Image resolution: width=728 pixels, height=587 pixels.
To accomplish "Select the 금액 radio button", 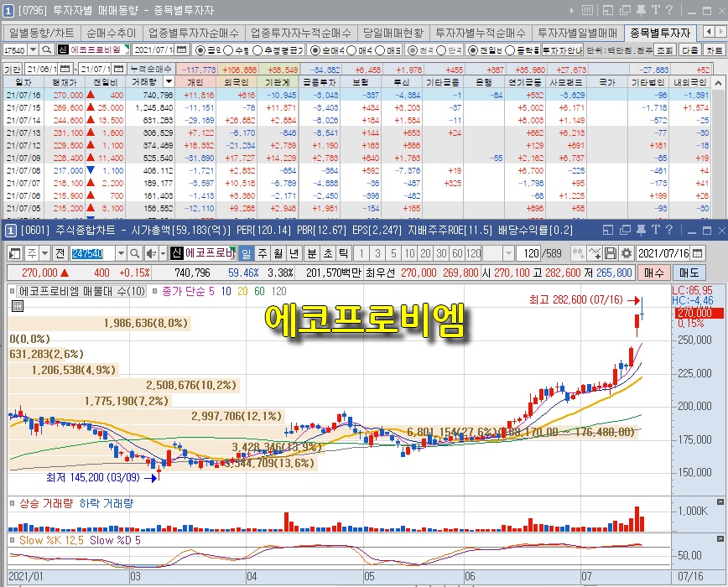I will click(200, 50).
